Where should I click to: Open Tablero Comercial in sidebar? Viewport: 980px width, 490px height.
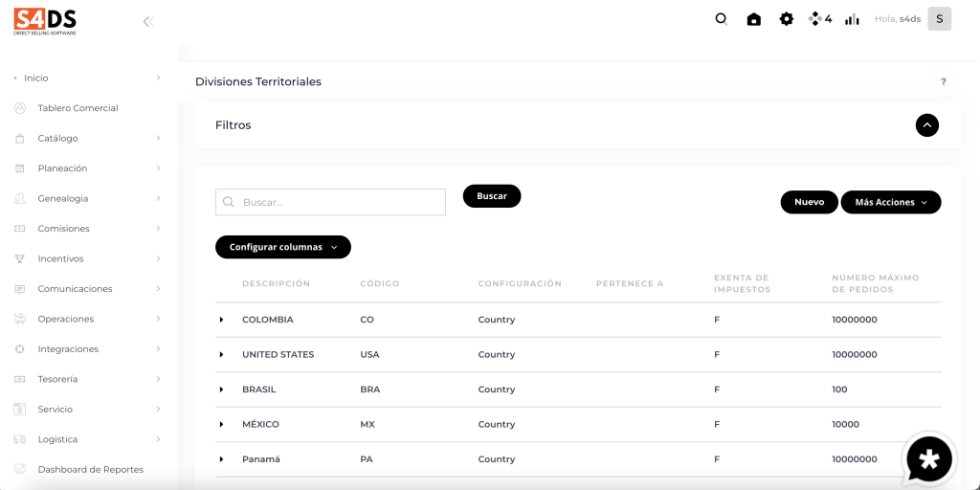(x=78, y=108)
